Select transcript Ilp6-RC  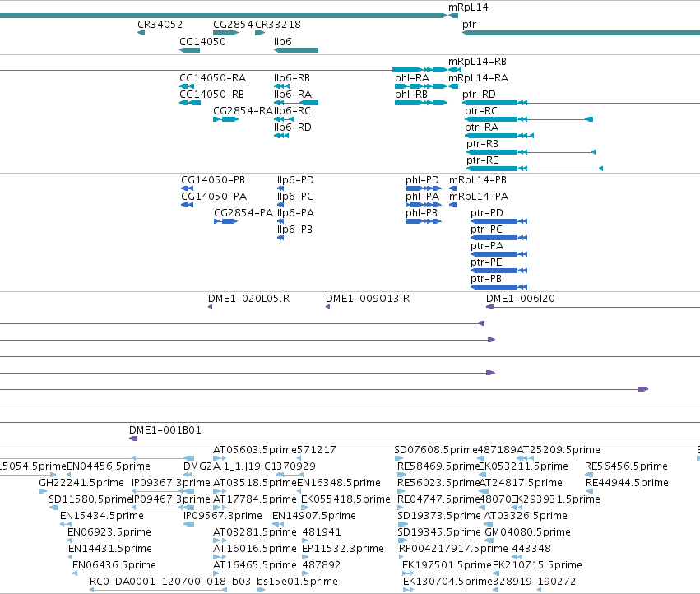point(284,119)
